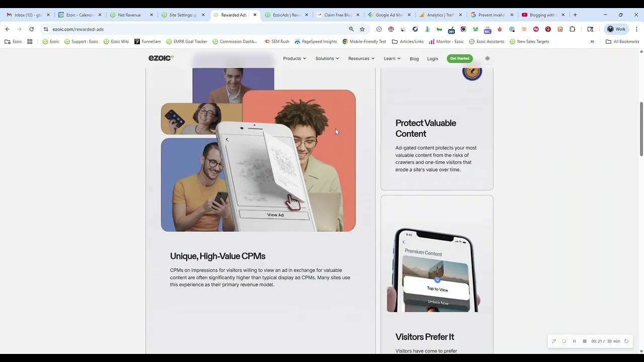Open the Ezoic Assistants bookmark
This screenshot has width=644, height=362.
(487, 41)
